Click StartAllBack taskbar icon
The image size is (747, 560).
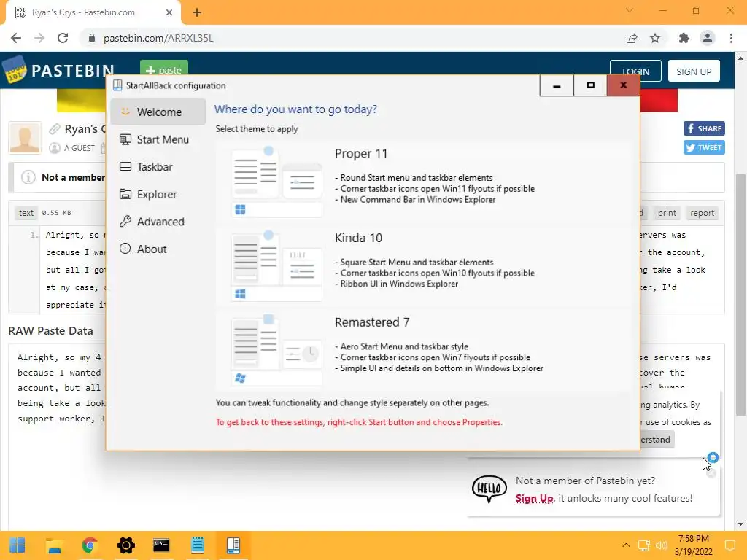pos(233,545)
